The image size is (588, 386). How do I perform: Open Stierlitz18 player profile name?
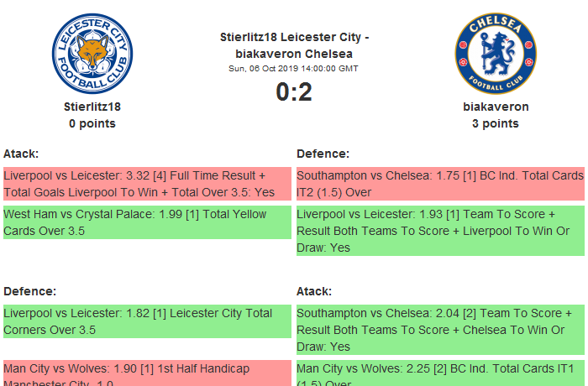[92, 107]
